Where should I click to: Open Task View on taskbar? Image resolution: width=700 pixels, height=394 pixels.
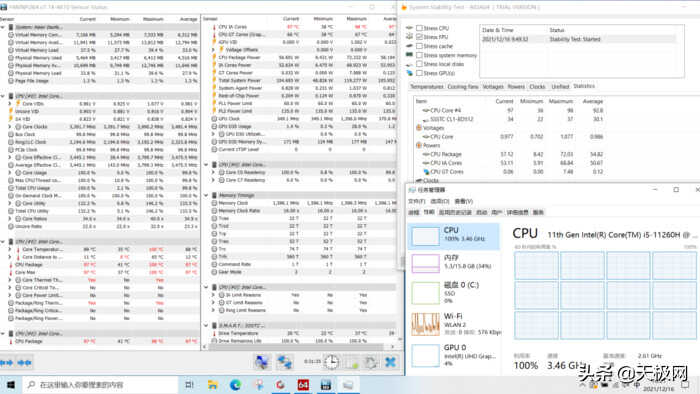[189, 385]
